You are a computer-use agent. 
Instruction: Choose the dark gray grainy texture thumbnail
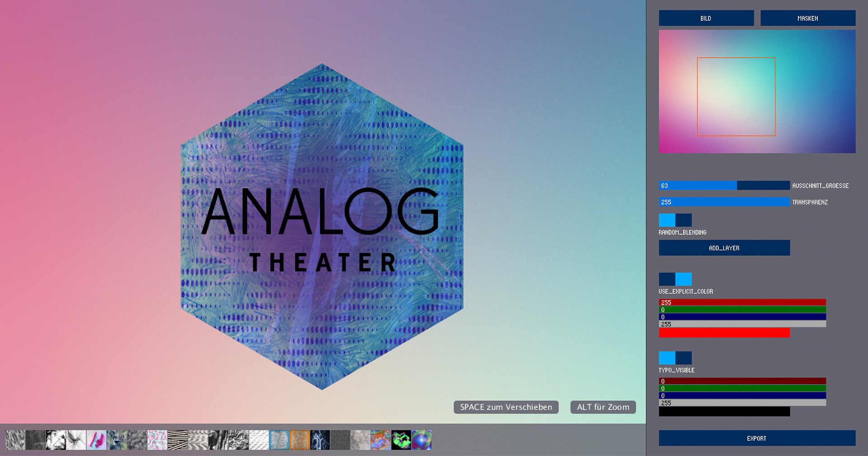tap(36, 440)
